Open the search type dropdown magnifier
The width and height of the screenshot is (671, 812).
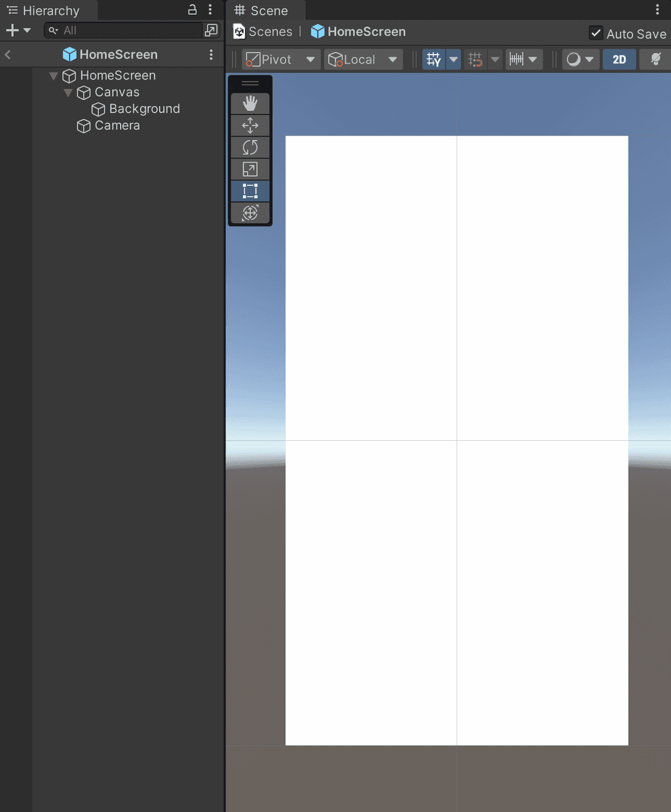coord(53,30)
